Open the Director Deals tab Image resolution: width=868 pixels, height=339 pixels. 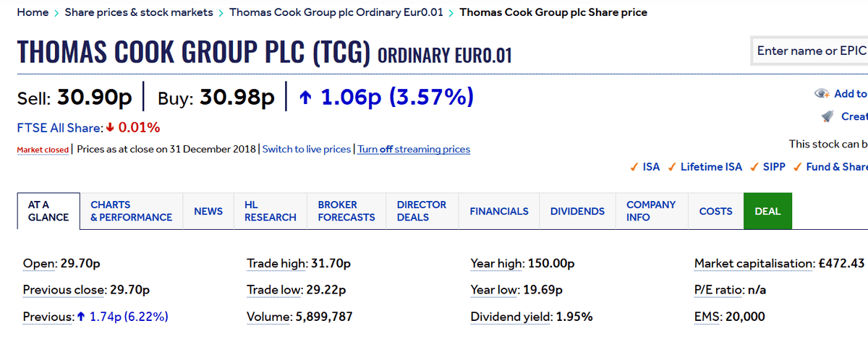(422, 211)
